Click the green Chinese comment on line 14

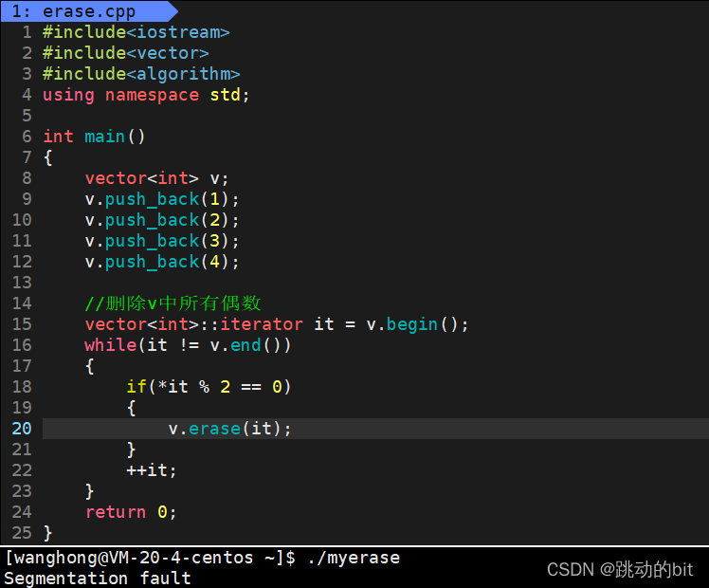(173, 303)
